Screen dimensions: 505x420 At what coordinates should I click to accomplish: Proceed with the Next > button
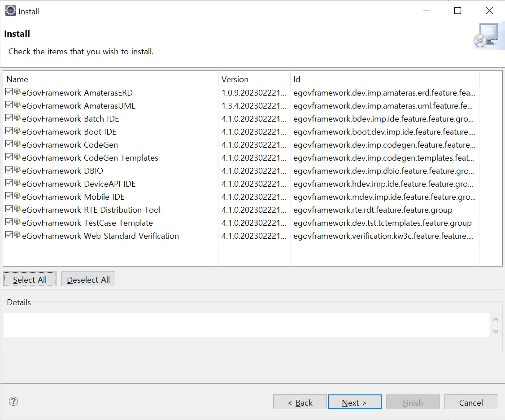coord(354,402)
